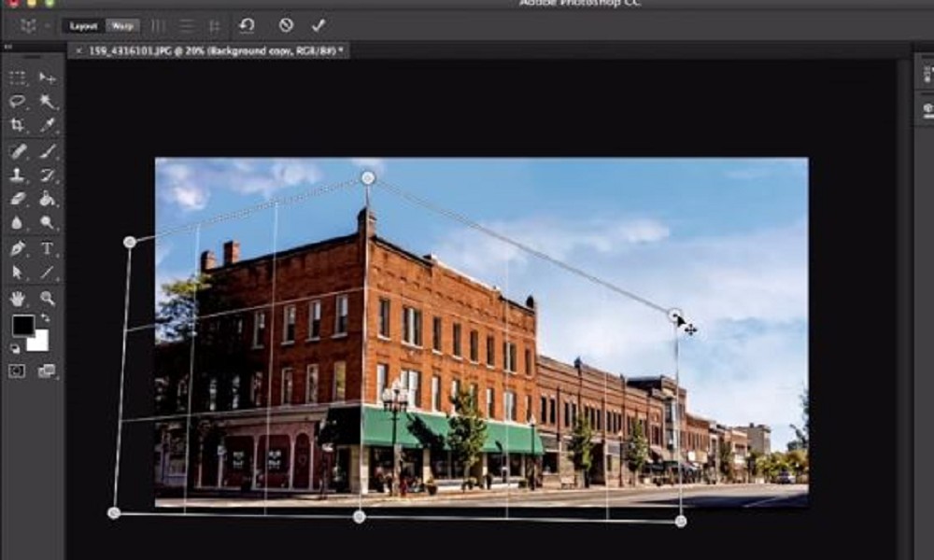Open the Perspective Warp tool preset dropdown

point(34,26)
